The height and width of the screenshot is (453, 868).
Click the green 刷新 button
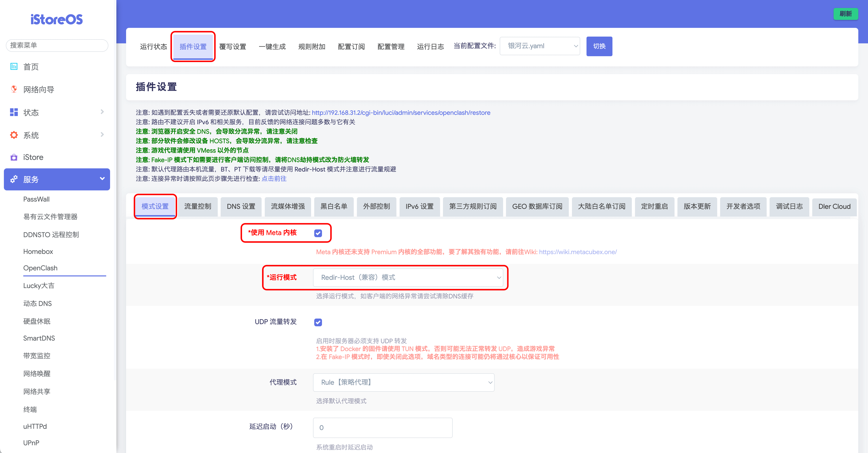pos(845,14)
